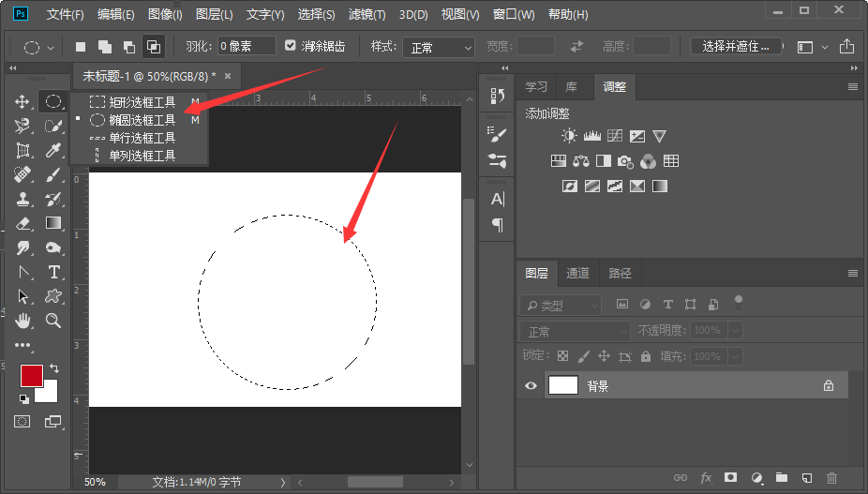Select the Move tool
The image size is (868, 494).
[22, 102]
